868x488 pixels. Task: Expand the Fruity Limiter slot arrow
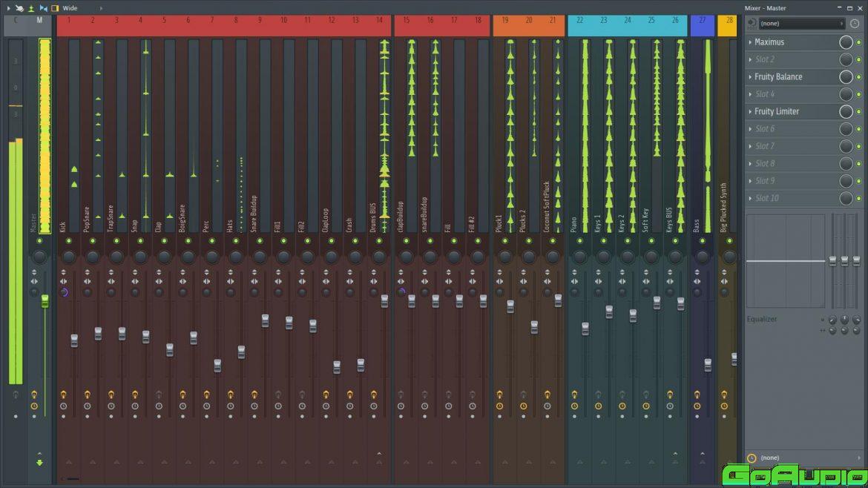750,112
